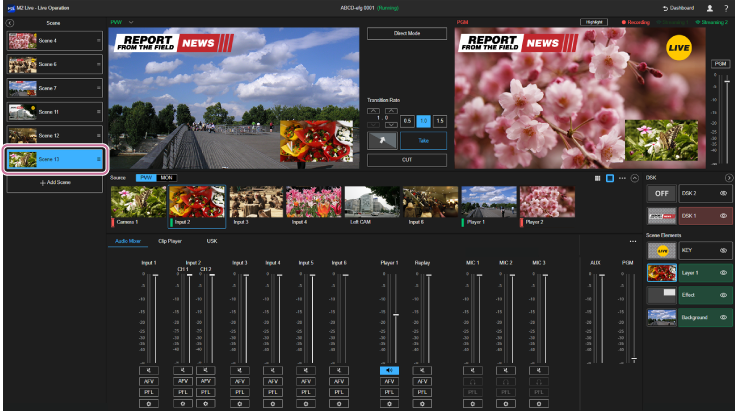
Task: Collapse the Scene panel with left chevron
Action: [x=9, y=21]
